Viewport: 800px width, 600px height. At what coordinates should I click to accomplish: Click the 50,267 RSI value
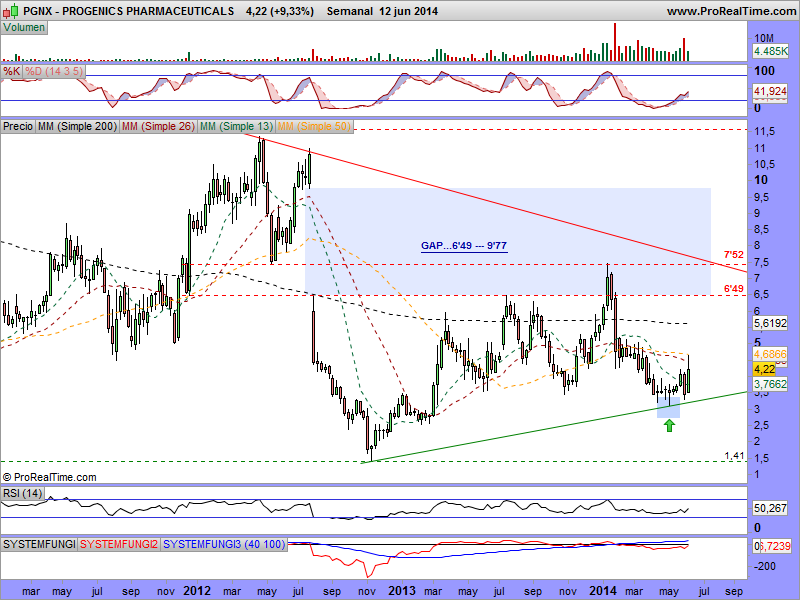click(770, 508)
